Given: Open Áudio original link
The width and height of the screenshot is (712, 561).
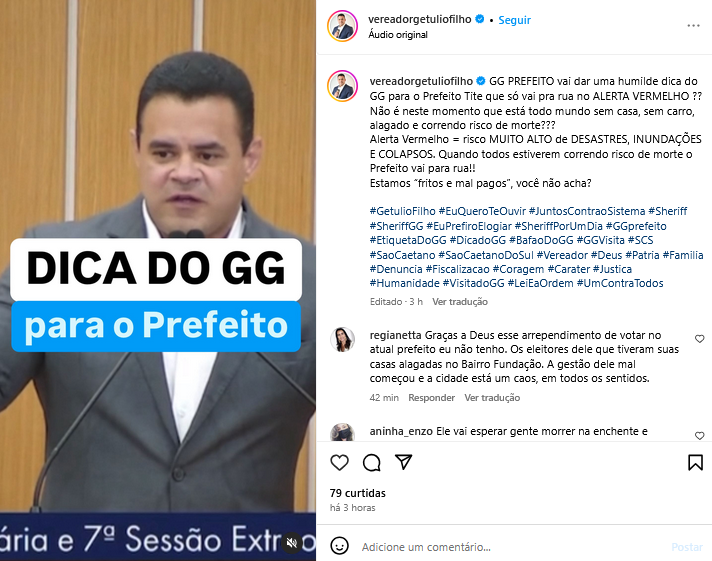Looking at the screenshot, I should tap(398, 35).
